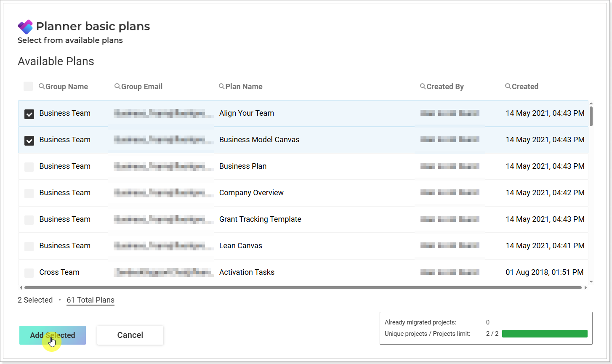Screen dimensions: 612x364
Task: Sort by Plan Name column header
Action: point(244,86)
